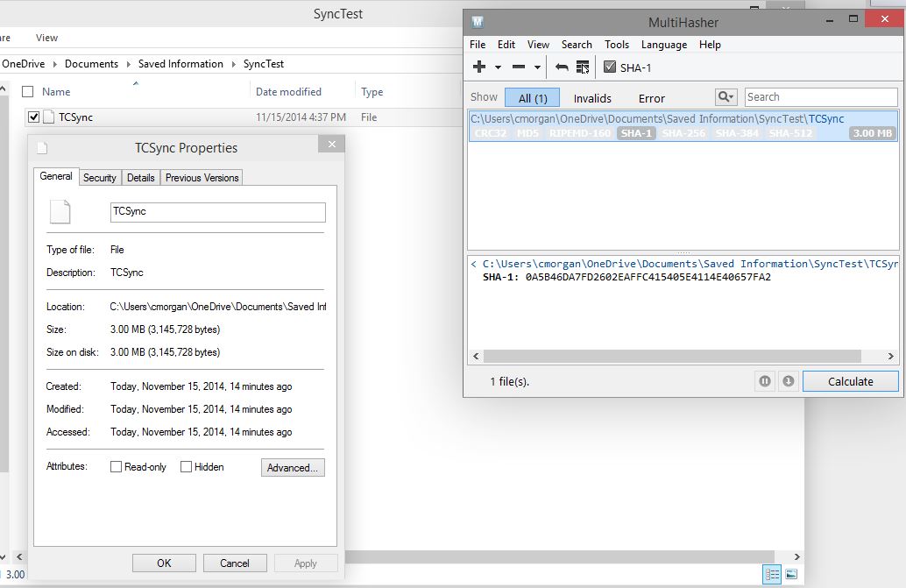Image resolution: width=906 pixels, height=588 pixels.
Task: Open the File menu in MultiHasher
Action: pos(478,45)
